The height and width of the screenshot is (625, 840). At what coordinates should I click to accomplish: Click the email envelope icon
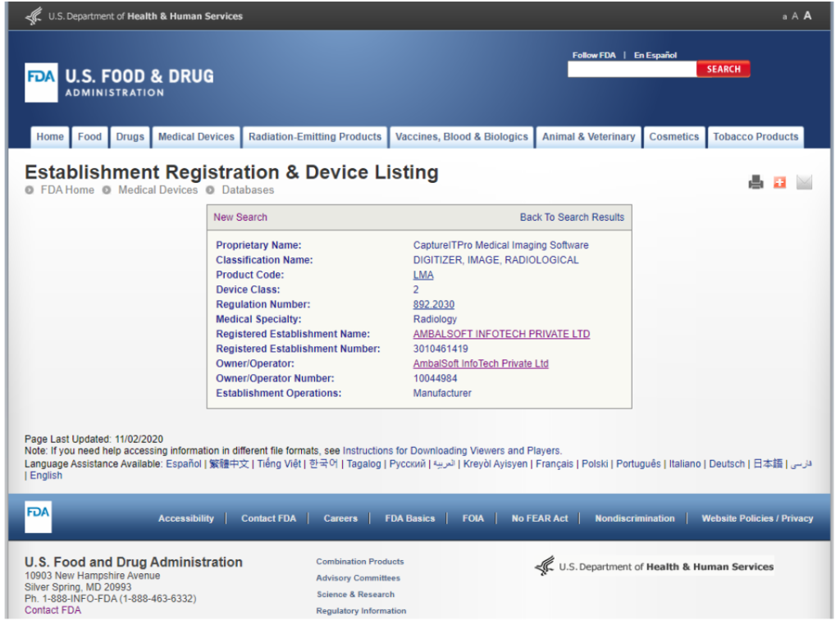pos(804,183)
